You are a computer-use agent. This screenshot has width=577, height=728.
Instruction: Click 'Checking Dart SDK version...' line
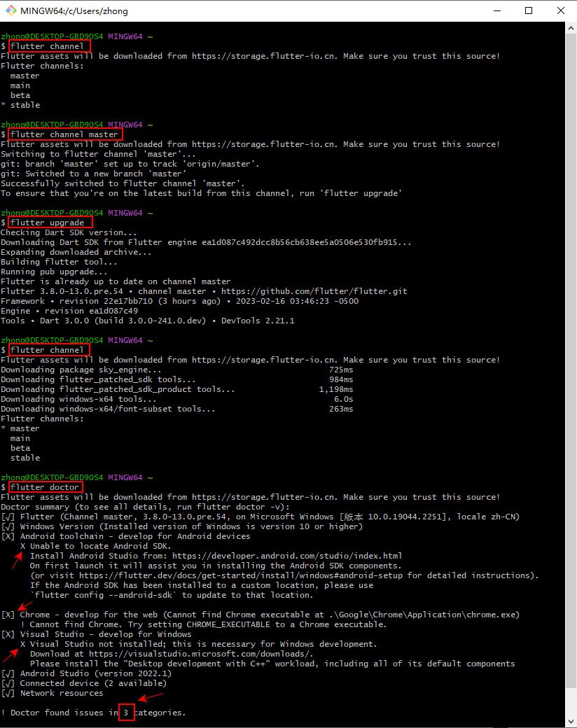pyautogui.click(x=69, y=232)
